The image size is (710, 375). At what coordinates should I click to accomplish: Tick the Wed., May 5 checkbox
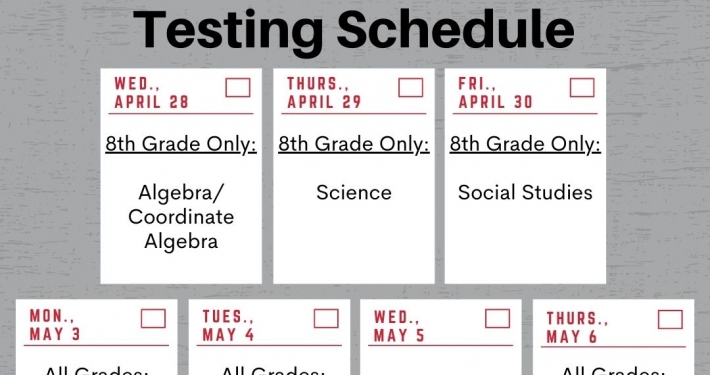pos(497,318)
